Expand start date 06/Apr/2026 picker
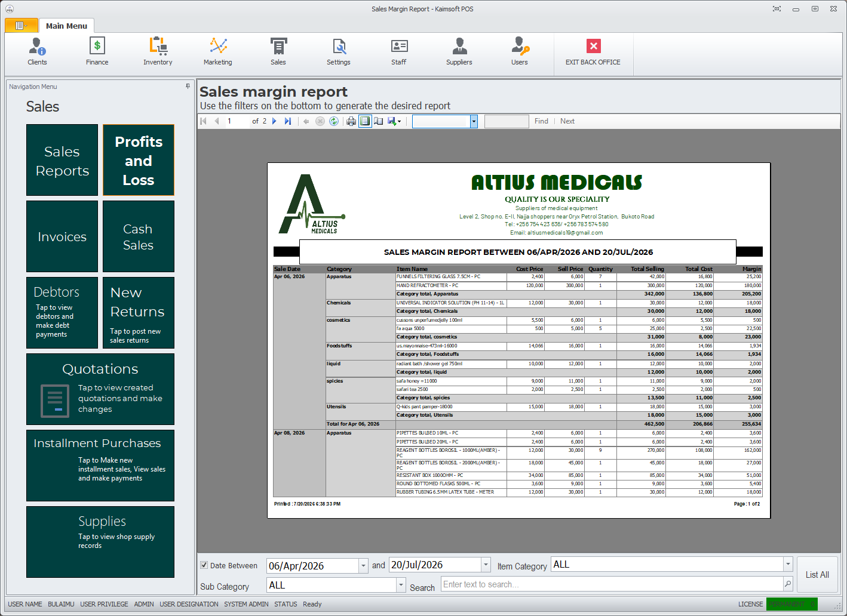 (363, 566)
